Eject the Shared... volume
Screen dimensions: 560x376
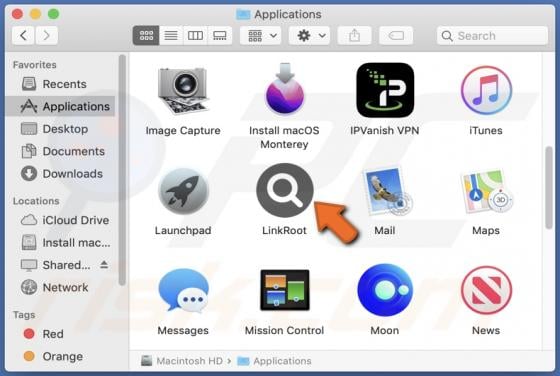click(x=104, y=265)
